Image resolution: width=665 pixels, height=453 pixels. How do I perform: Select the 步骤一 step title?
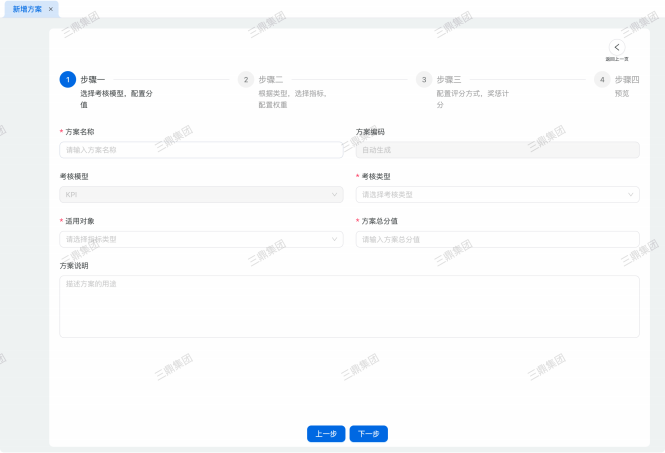point(93,79)
